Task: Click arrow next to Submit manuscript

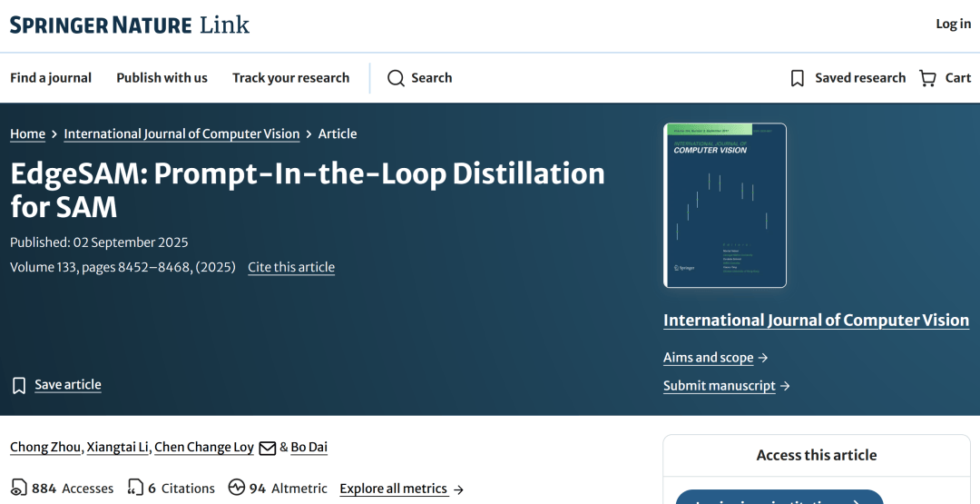Action: click(x=785, y=386)
